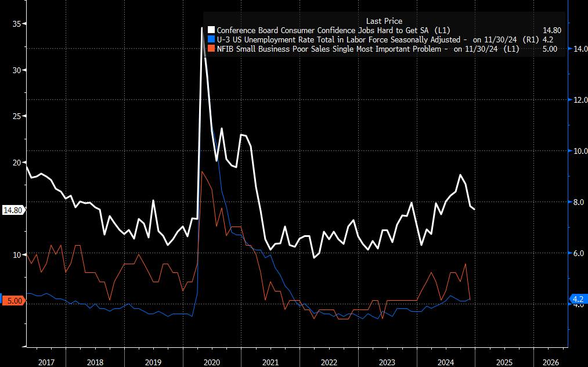Image resolution: width=588 pixels, height=367 pixels.
Task: Click the 14.80 value in the legend
Action: 552,30
